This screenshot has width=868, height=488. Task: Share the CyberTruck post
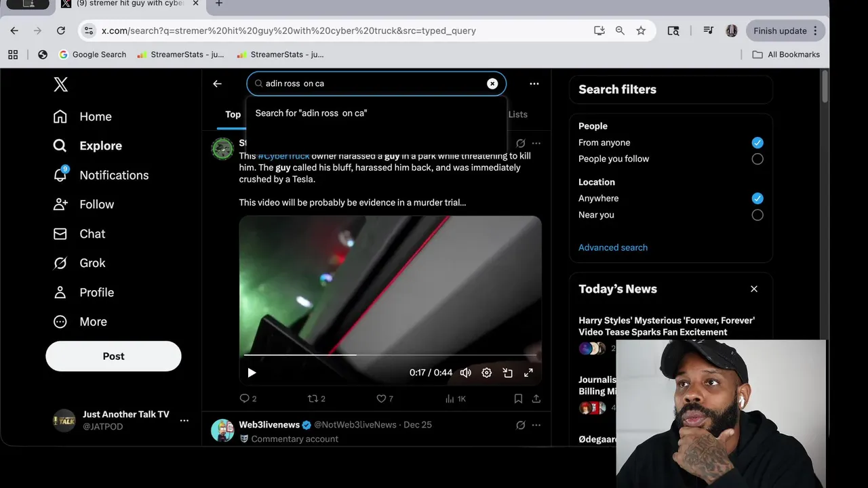click(536, 399)
